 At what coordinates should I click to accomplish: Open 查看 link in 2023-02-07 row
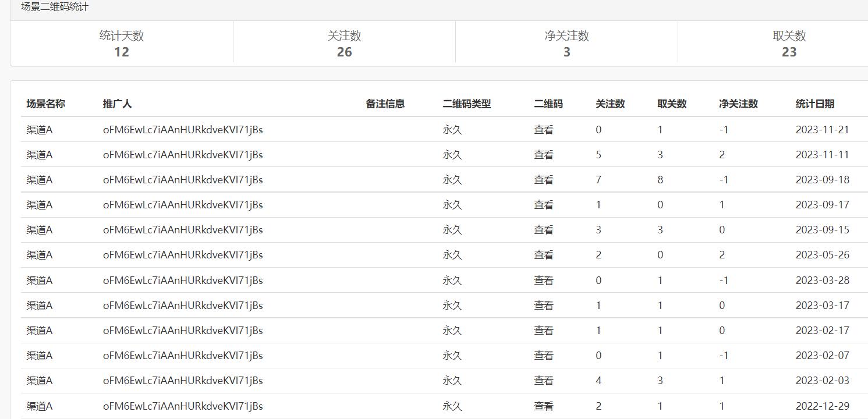point(543,356)
